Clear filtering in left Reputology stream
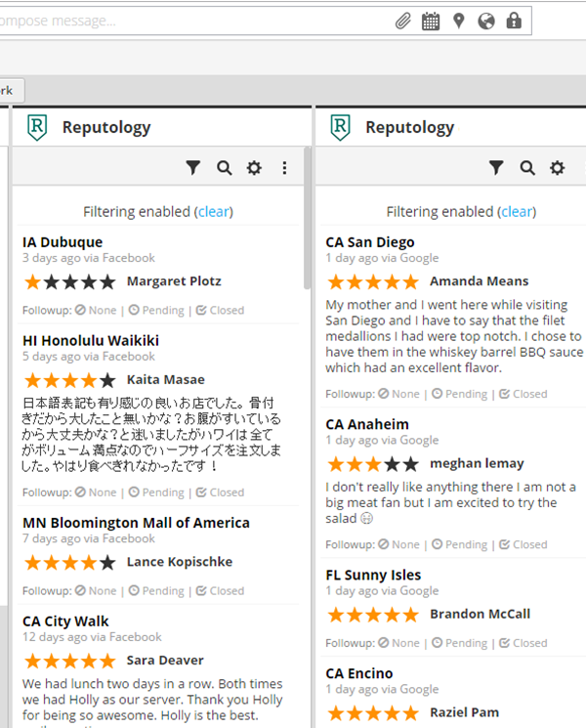586x728 pixels. [x=214, y=212]
